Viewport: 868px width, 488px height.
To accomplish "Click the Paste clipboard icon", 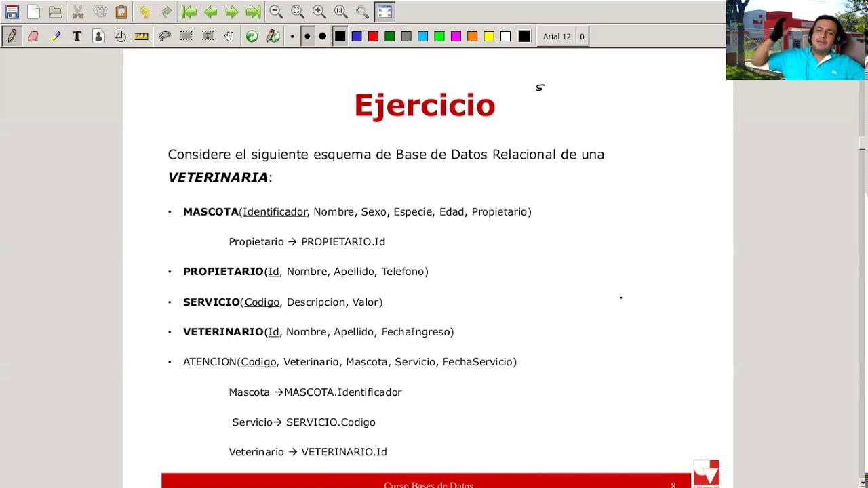I will [121, 12].
